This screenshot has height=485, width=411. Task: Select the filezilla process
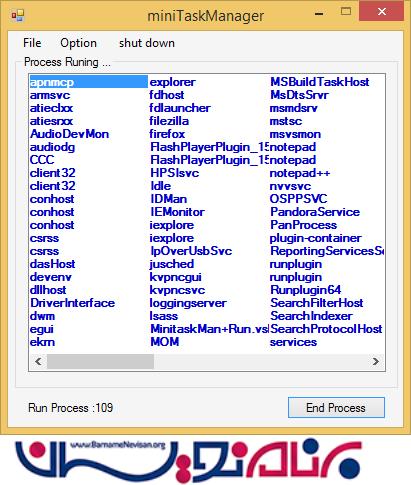click(169, 121)
